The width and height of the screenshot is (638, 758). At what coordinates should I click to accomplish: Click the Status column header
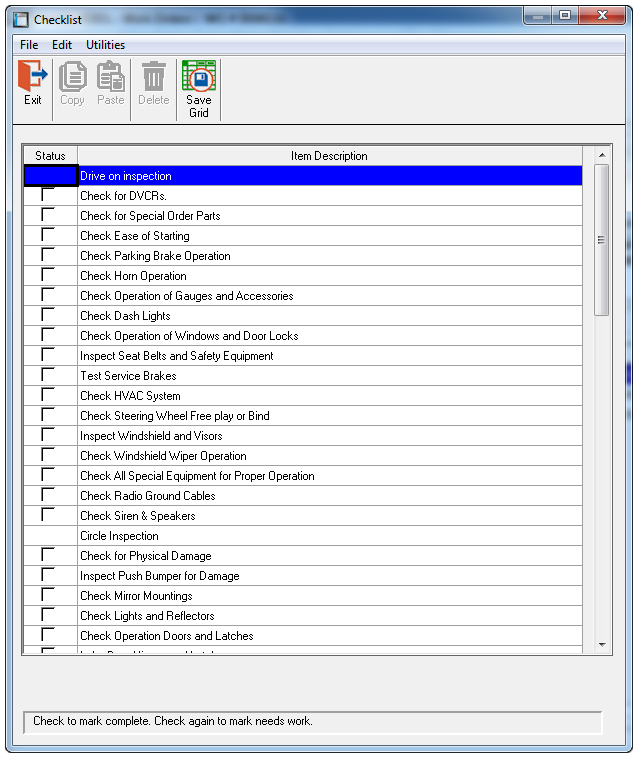click(x=50, y=156)
